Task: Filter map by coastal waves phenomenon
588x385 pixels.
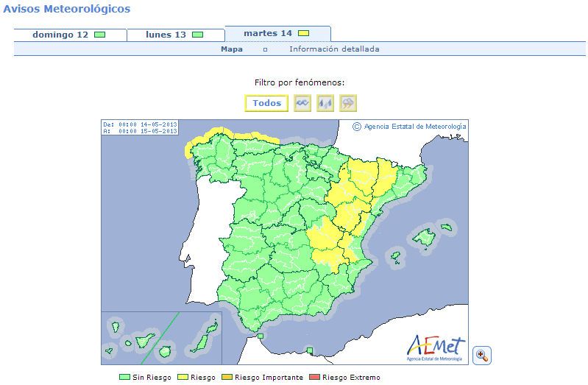Action: point(302,103)
